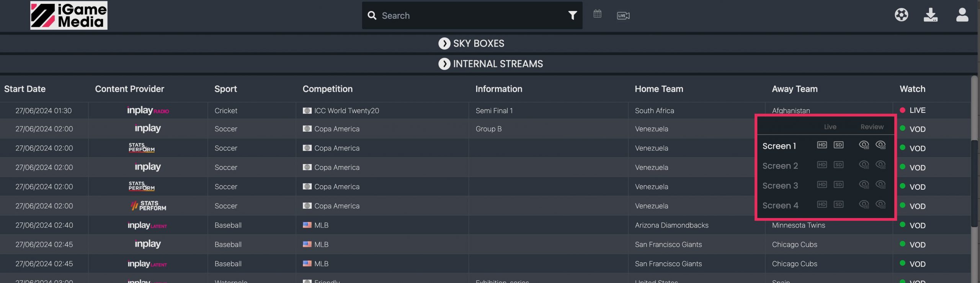Toggle Screen 1 HD review eye
Screen dimensions: 980x283
pyautogui.click(x=864, y=145)
